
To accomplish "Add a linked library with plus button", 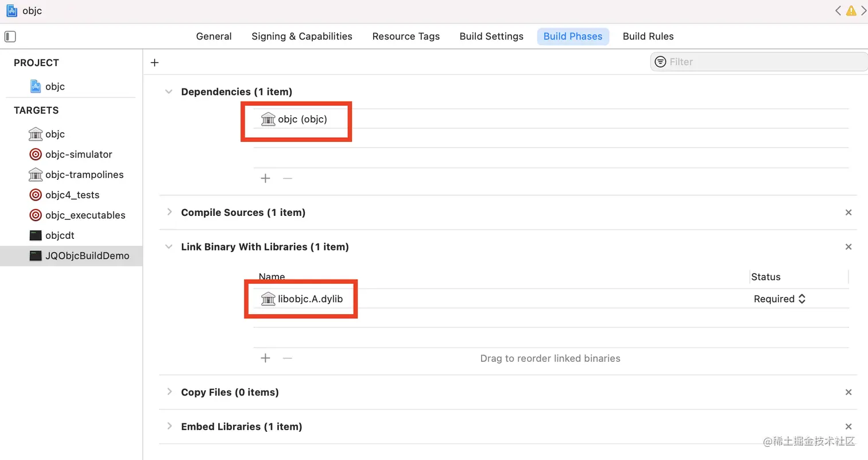I will 265,358.
